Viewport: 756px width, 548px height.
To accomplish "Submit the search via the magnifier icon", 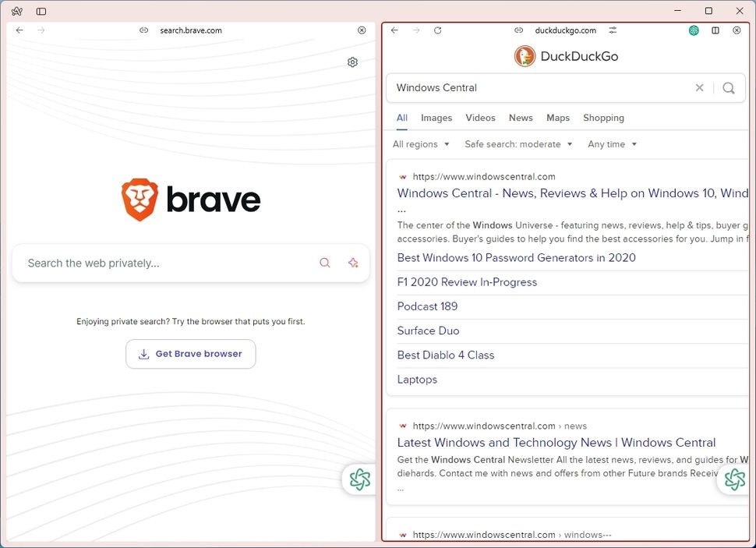I will [728, 88].
